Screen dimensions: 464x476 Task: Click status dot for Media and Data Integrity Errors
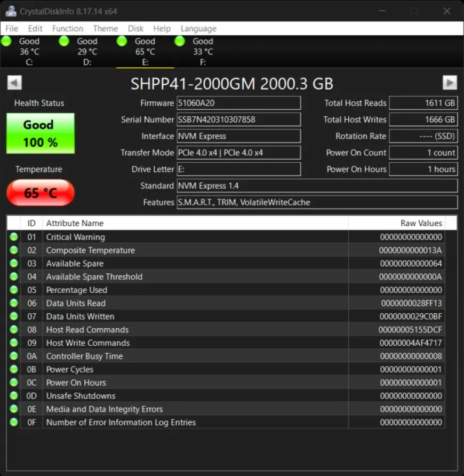pos(14,409)
